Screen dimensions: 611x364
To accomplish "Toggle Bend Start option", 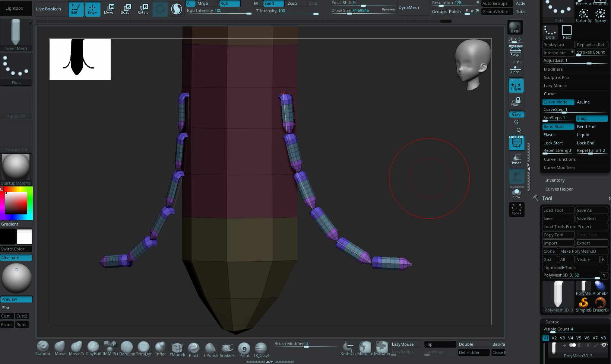I will click(558, 127).
